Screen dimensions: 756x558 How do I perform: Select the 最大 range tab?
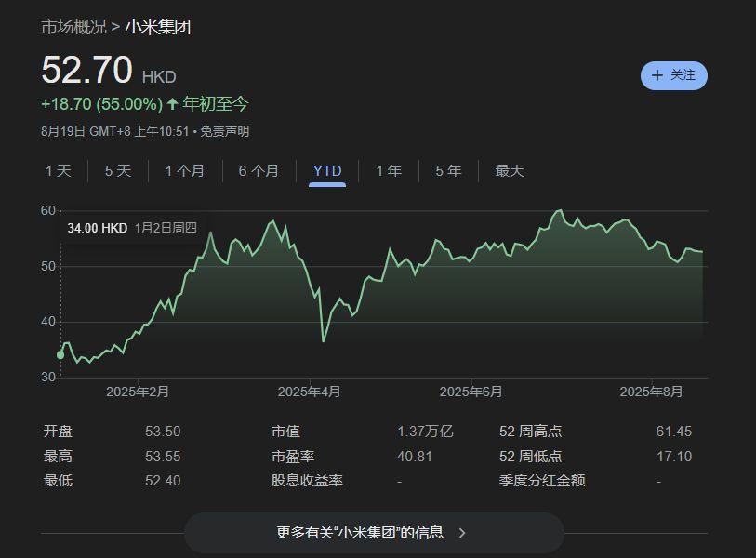[x=510, y=171]
